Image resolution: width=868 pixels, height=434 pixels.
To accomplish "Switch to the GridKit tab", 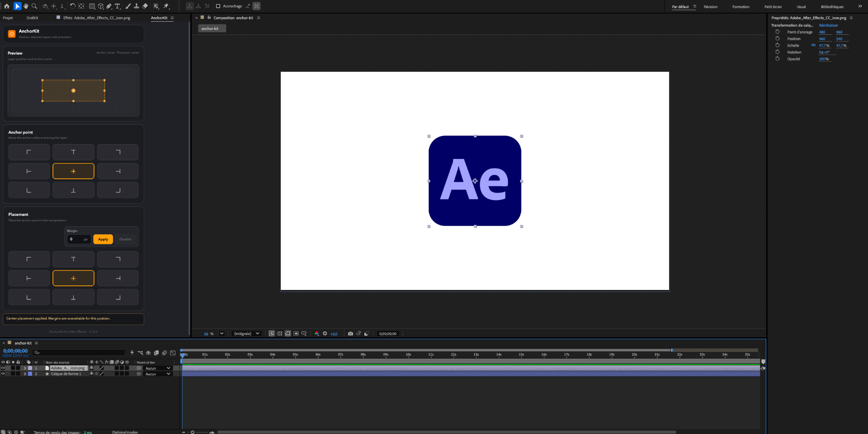I will [x=32, y=18].
